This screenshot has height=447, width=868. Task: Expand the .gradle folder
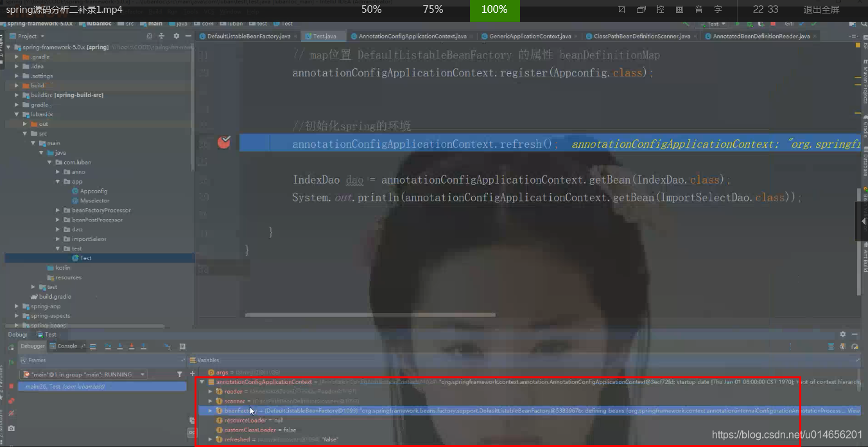coord(17,57)
